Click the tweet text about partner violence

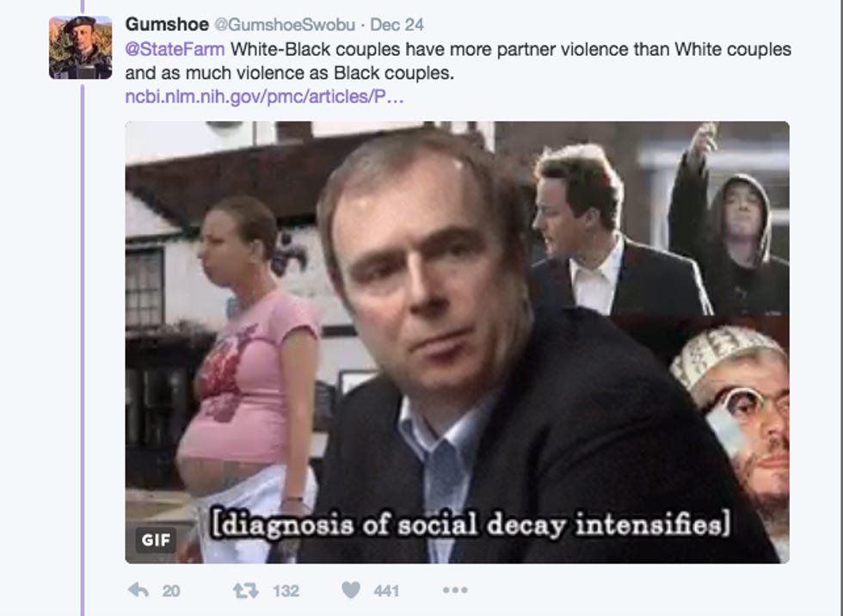(x=458, y=61)
